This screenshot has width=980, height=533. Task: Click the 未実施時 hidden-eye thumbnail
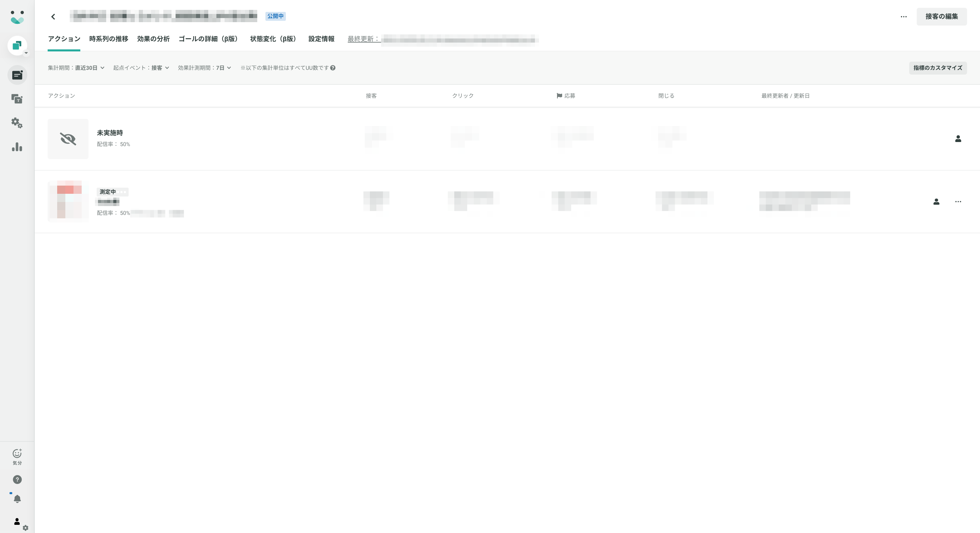[x=68, y=139]
